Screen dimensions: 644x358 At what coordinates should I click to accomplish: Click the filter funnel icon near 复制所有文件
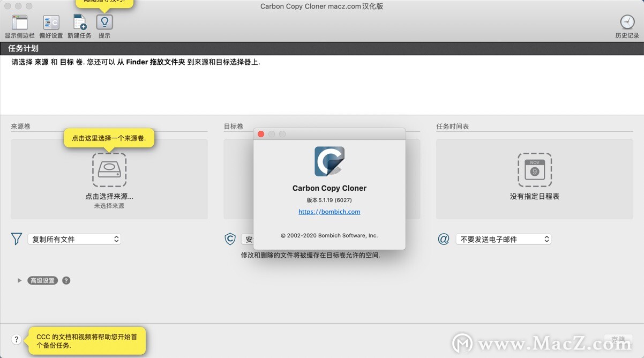click(16, 239)
